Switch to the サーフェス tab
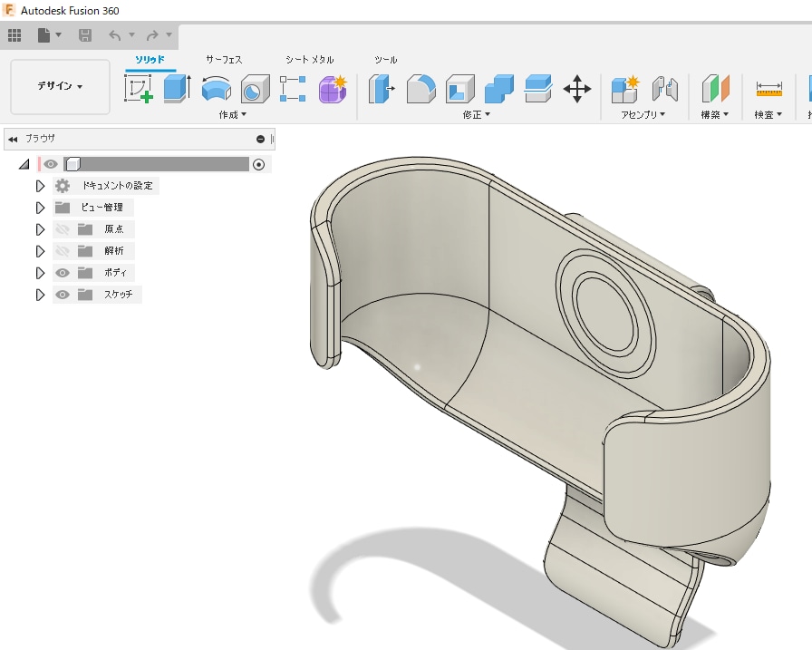The height and width of the screenshot is (650, 812). click(x=224, y=60)
